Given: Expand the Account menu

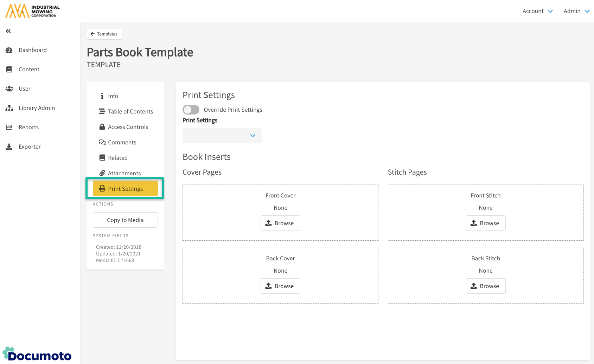Looking at the screenshot, I should (x=537, y=11).
